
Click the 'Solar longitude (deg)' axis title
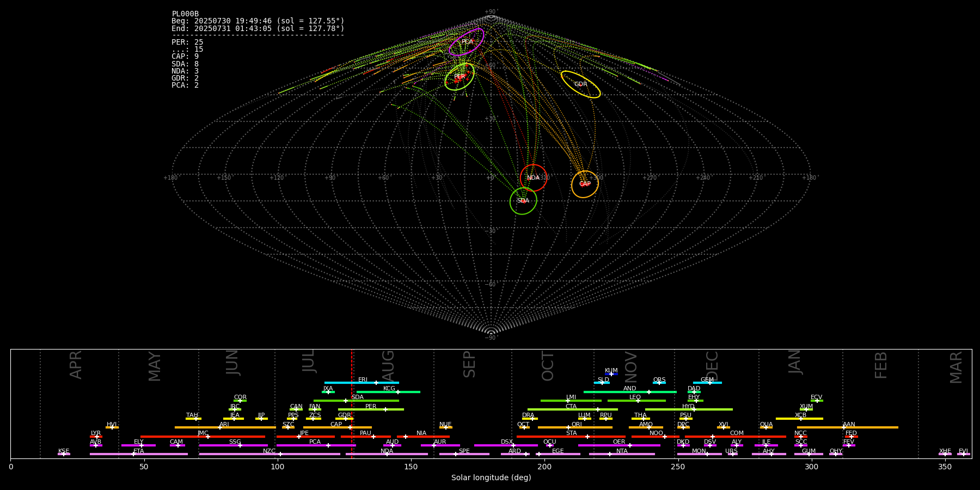point(491,477)
